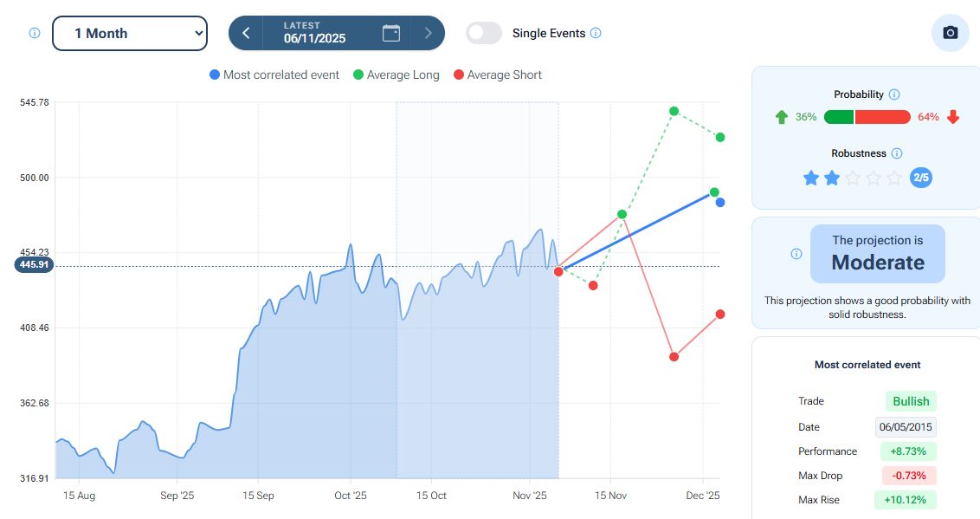Click the Bullish trade badge
Viewport: 980px width, 519px height.
pos(911,401)
